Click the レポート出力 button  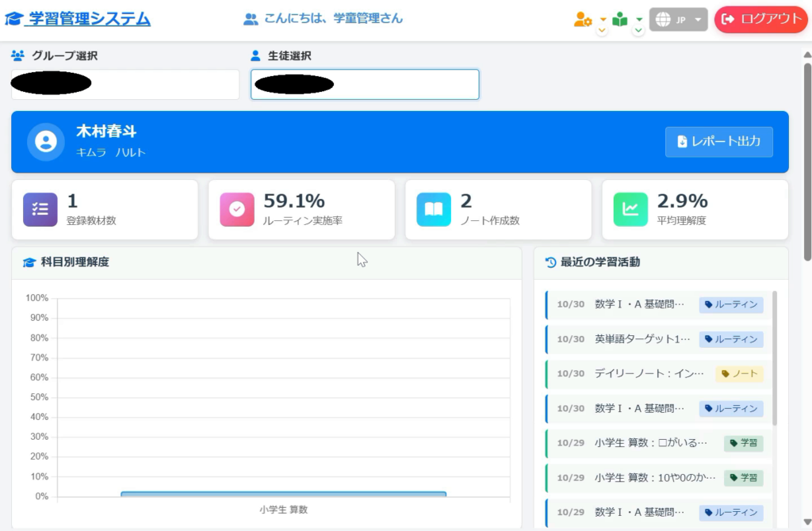[x=718, y=141]
